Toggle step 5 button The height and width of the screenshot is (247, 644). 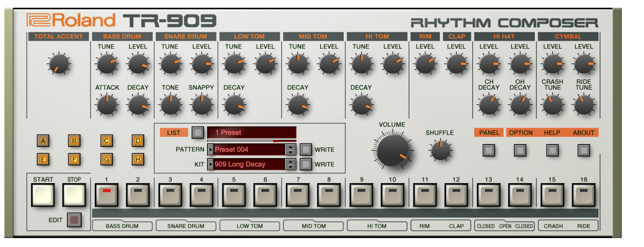click(x=234, y=195)
